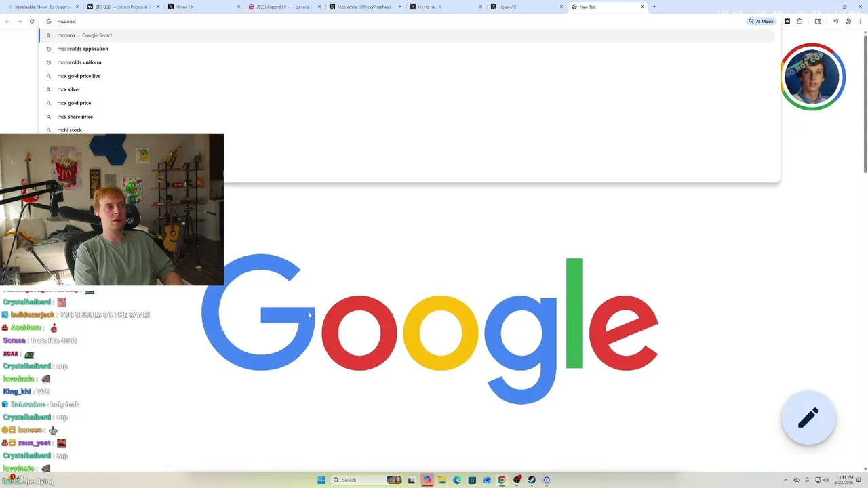Select the 'mcdonalds application' suggestion
The width and height of the screenshot is (868, 488).
[x=407, y=49]
